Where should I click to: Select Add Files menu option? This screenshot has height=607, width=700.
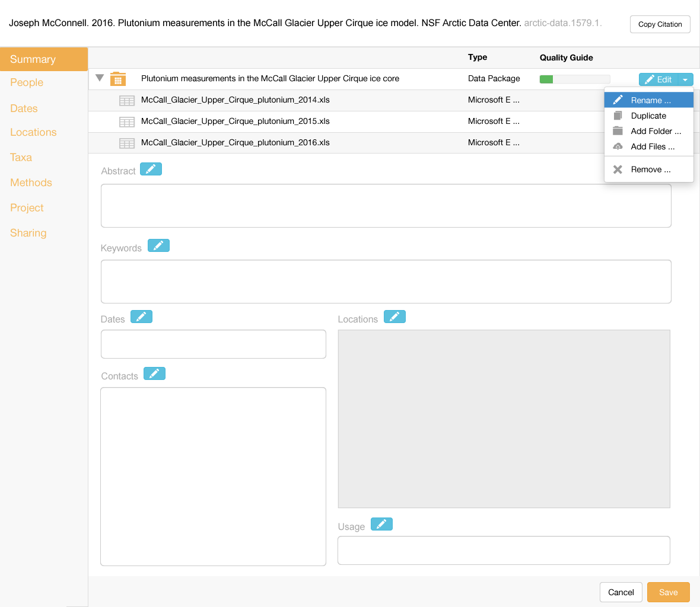tap(653, 146)
